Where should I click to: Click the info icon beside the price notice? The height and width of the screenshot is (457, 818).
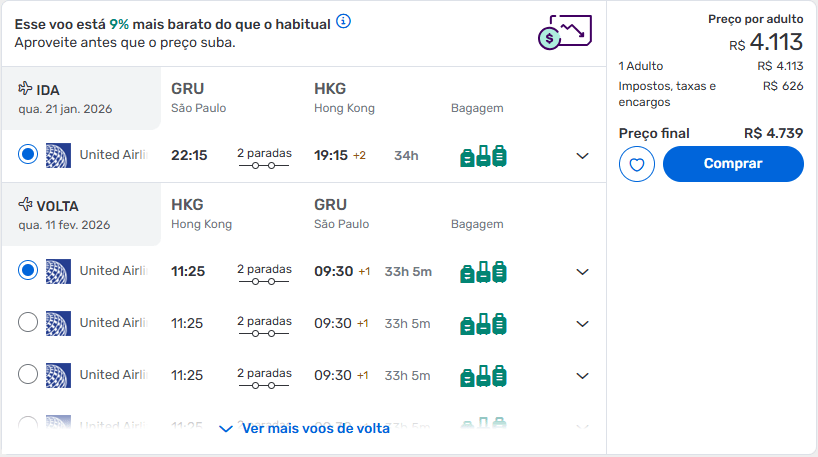[x=343, y=21]
